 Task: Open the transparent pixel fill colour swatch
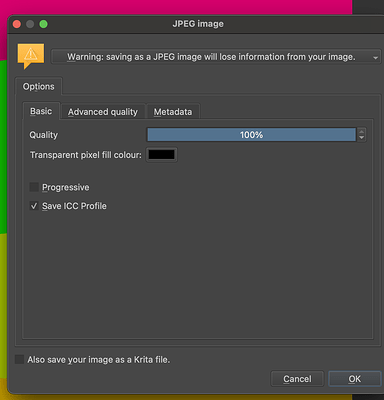point(162,155)
